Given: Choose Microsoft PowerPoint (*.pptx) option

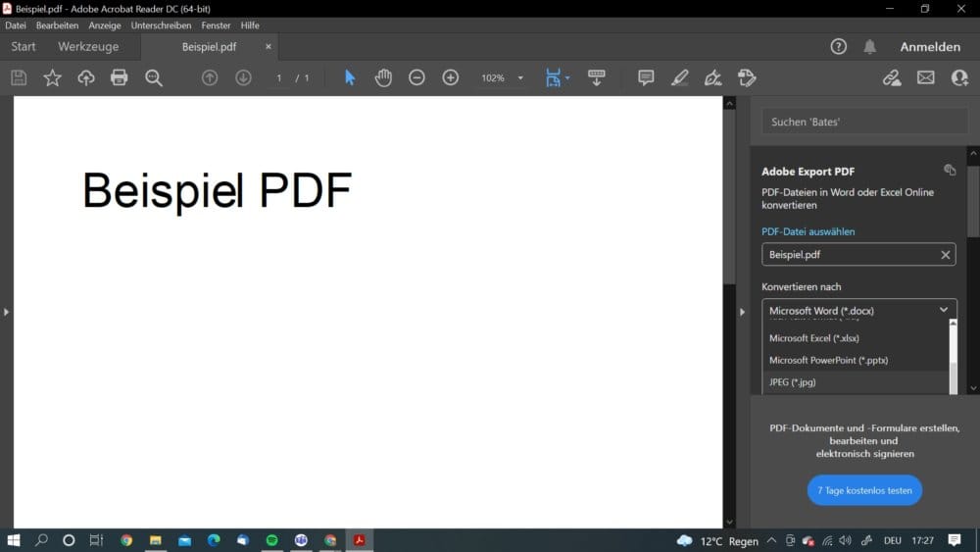Looking at the screenshot, I should pyautogui.click(x=855, y=360).
